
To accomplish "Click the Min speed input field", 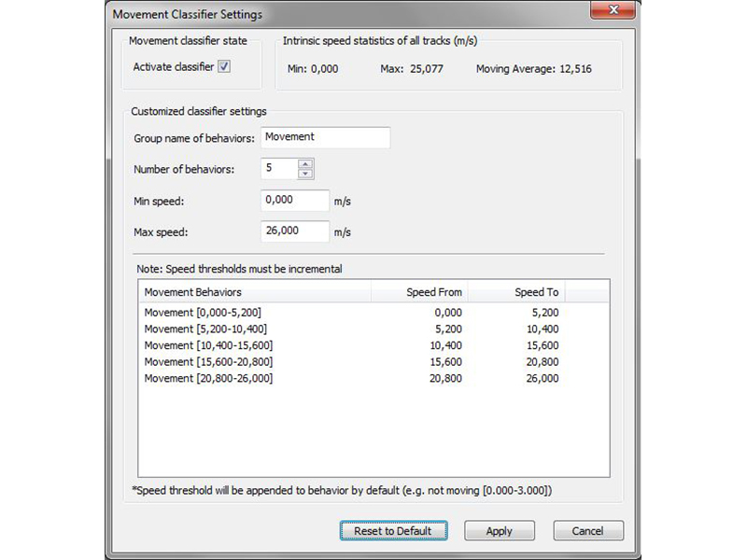I will [x=294, y=200].
